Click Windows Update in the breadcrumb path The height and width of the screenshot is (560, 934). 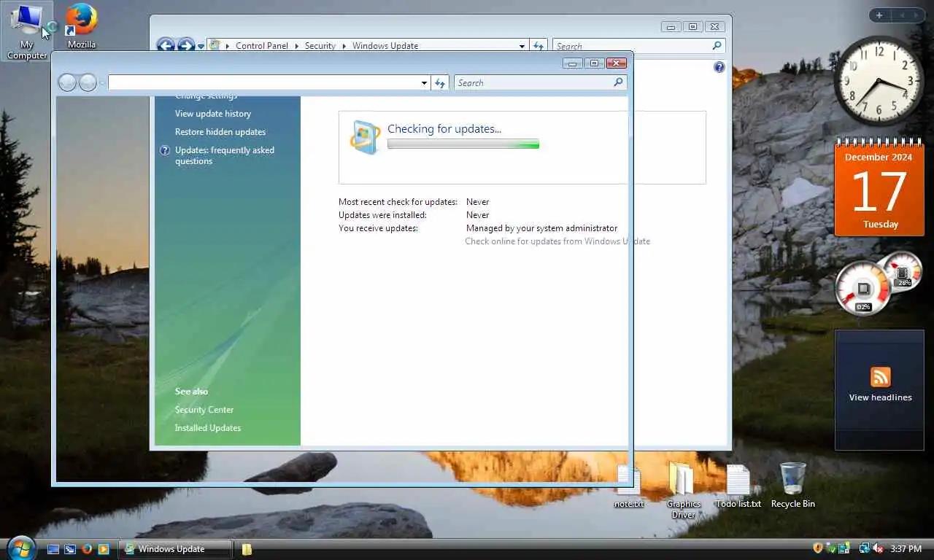[385, 46]
